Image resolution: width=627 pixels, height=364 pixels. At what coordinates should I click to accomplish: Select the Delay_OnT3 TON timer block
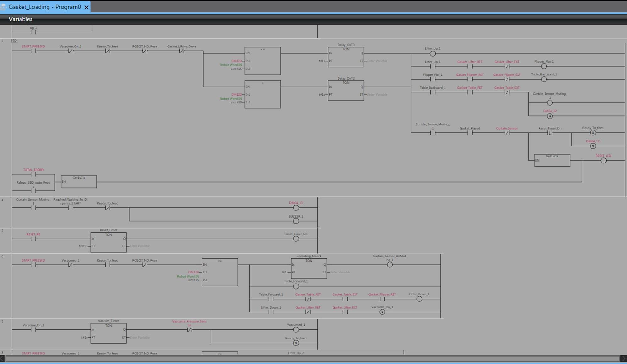point(346,57)
